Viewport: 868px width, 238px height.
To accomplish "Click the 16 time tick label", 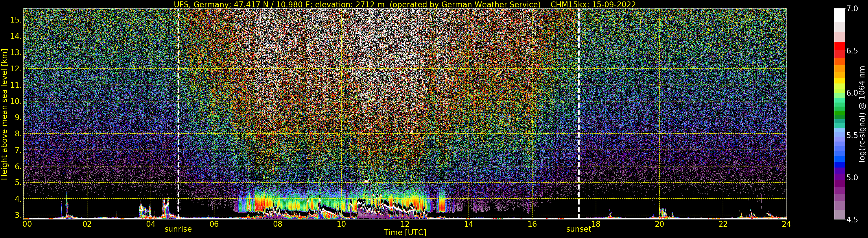I will (532, 224).
